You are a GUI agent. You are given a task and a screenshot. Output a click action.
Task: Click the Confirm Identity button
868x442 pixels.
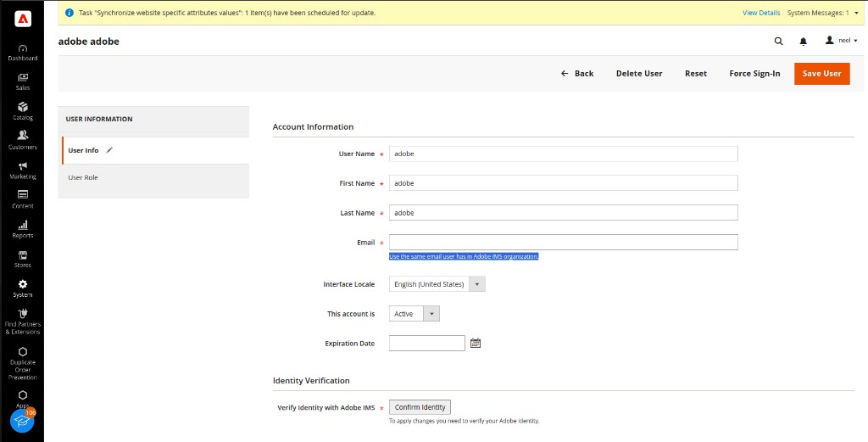point(420,407)
